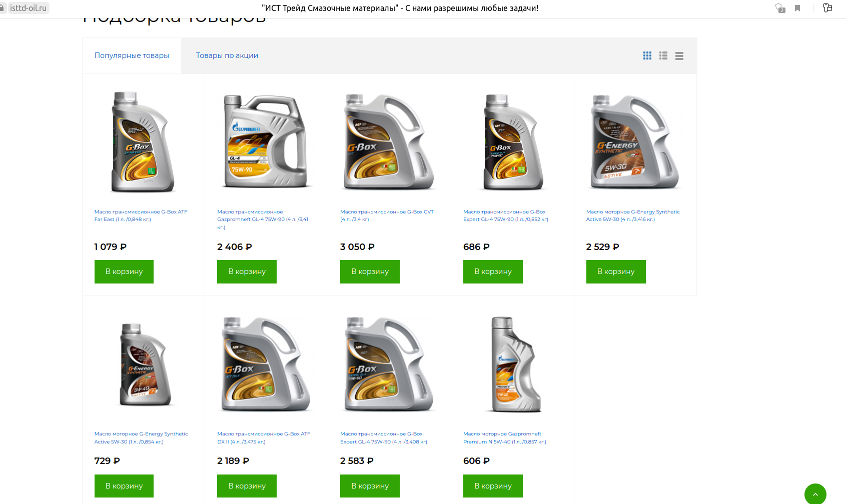Open G-Box CVT (4 л.) product link
This screenshot has width=846, height=504.
[387, 215]
